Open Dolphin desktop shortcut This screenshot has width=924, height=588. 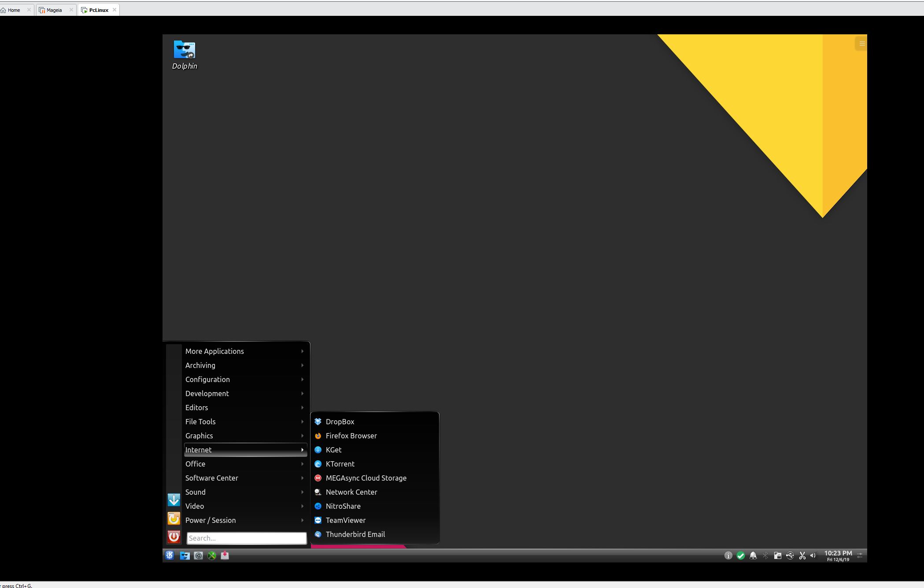tap(185, 55)
